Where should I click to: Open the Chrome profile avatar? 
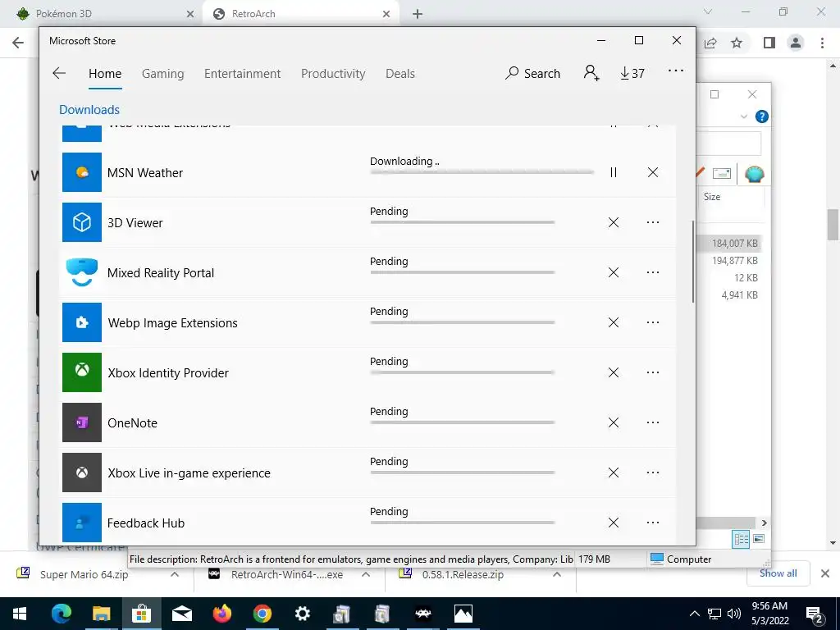point(796,43)
